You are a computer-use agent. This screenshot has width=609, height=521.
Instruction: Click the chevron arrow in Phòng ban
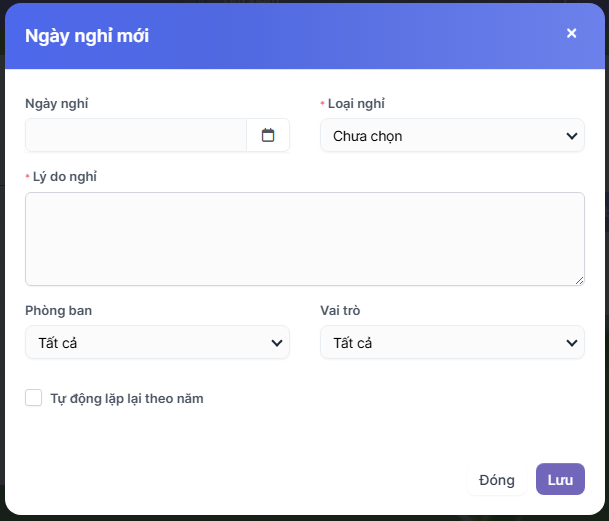[x=277, y=343]
